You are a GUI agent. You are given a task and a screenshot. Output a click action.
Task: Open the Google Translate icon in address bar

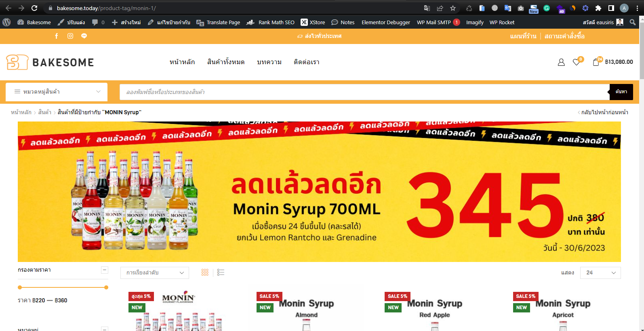[x=427, y=8]
